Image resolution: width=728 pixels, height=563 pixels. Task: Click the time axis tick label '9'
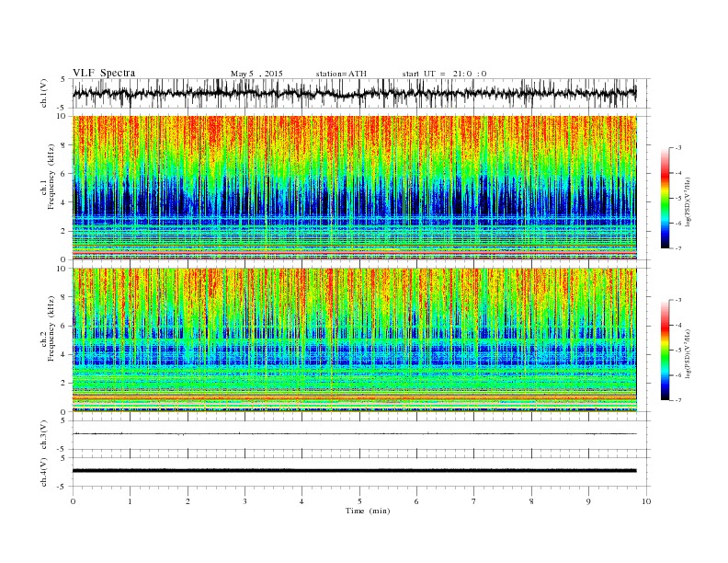point(588,501)
